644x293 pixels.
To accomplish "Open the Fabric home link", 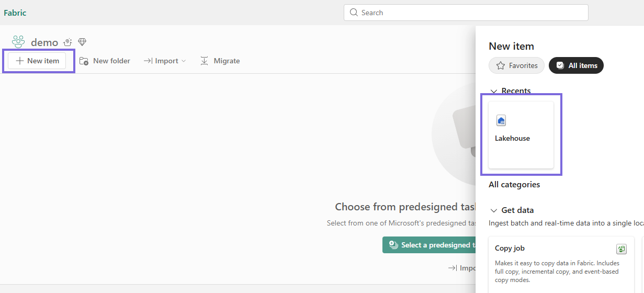I will pyautogui.click(x=15, y=13).
